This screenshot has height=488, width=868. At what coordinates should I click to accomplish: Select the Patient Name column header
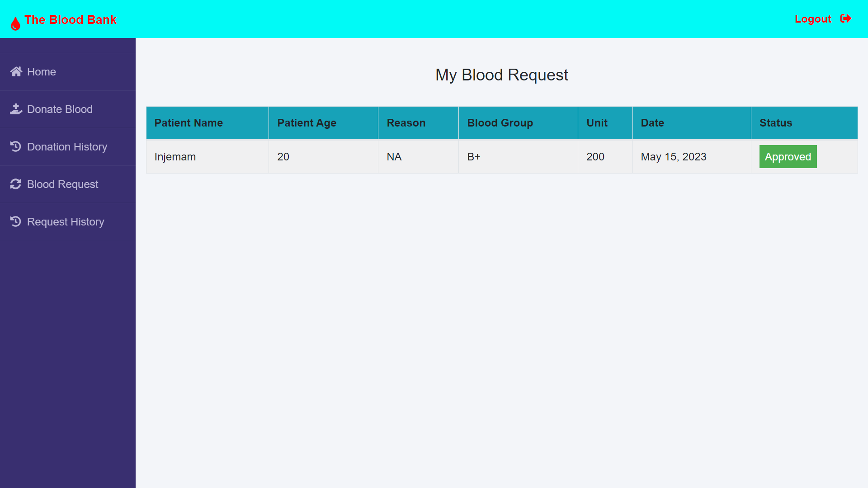[x=189, y=122]
